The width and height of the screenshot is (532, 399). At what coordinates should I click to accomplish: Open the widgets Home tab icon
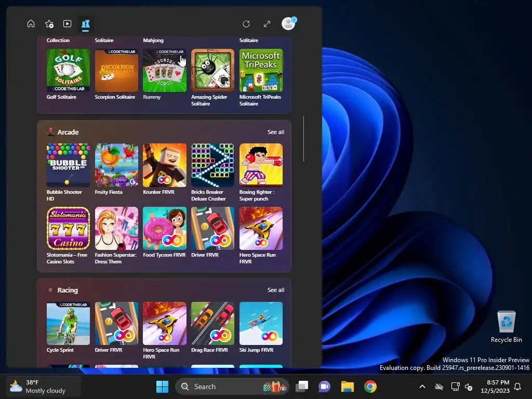click(31, 24)
